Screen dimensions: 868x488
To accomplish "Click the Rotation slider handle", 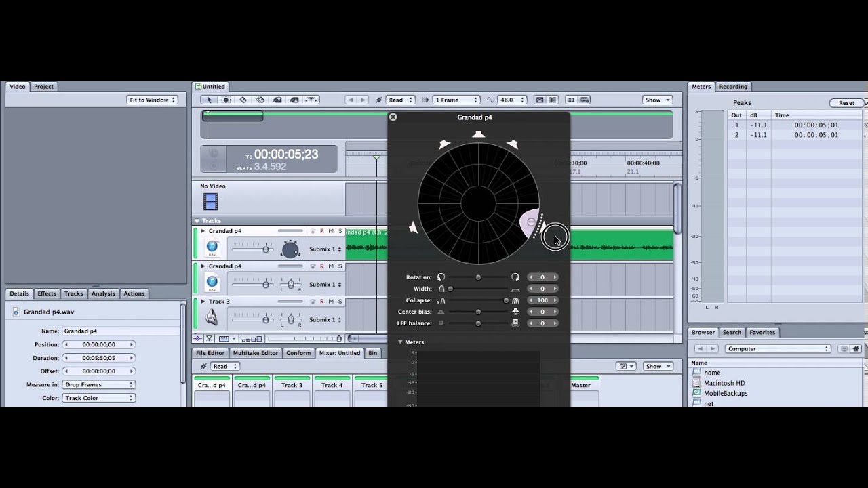I will point(478,277).
